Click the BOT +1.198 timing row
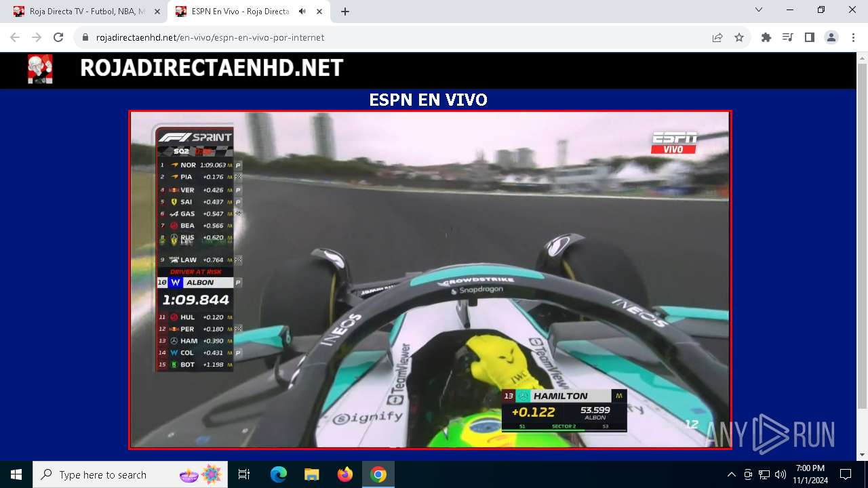Image resolution: width=868 pixels, height=488 pixels. coord(196,365)
